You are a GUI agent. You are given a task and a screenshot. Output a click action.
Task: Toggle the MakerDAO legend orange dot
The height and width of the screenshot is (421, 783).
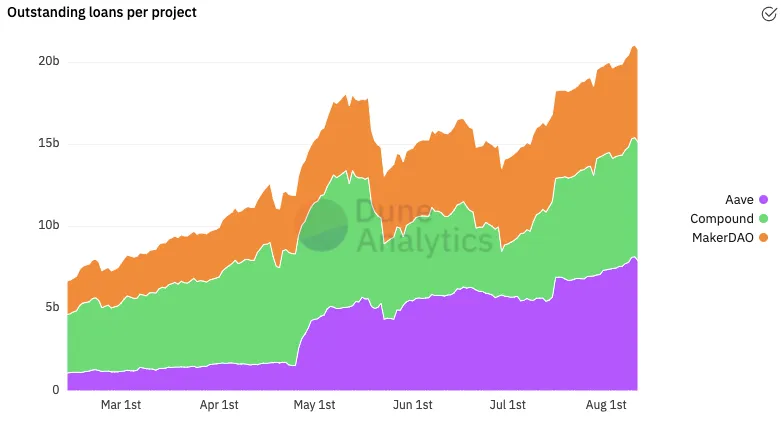[763, 238]
